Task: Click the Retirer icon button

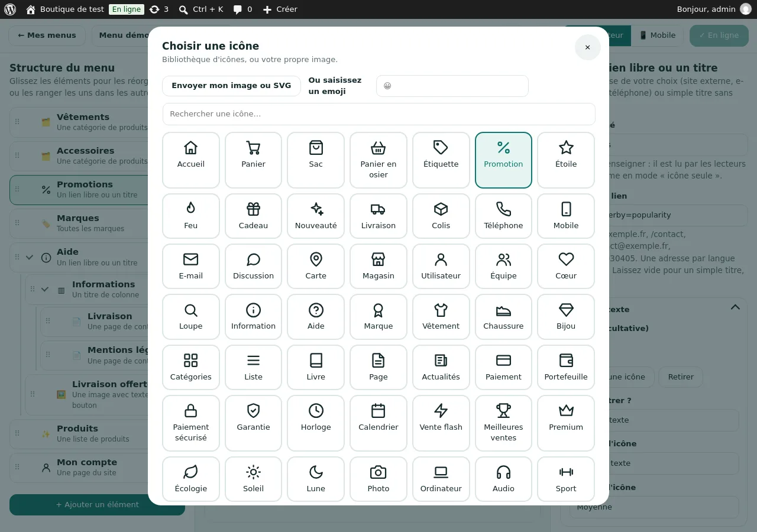Action: point(681,377)
